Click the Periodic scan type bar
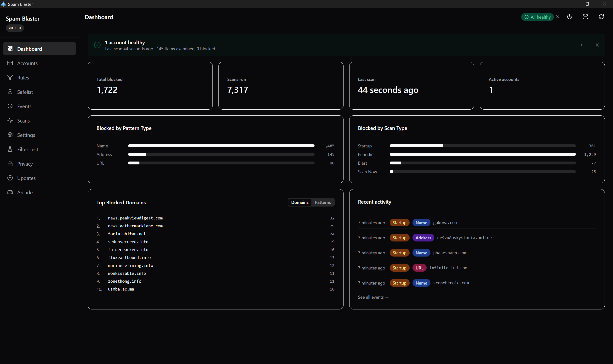 click(483, 154)
